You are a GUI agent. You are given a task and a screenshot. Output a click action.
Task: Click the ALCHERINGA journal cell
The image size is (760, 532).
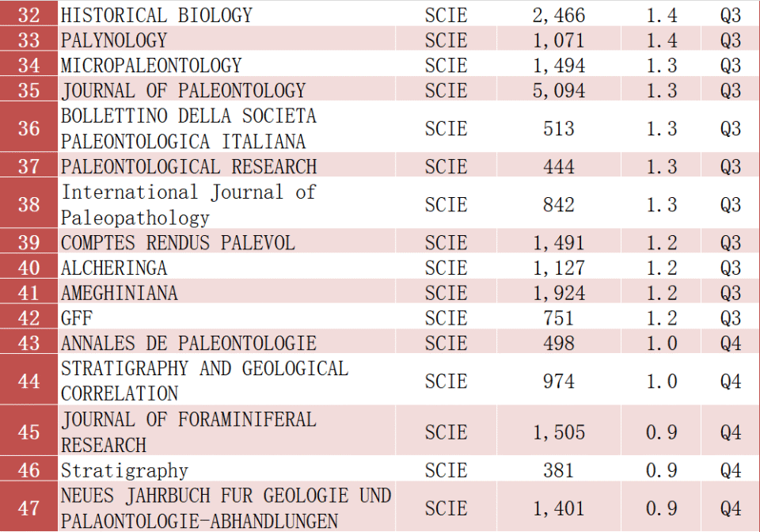pyautogui.click(x=114, y=268)
